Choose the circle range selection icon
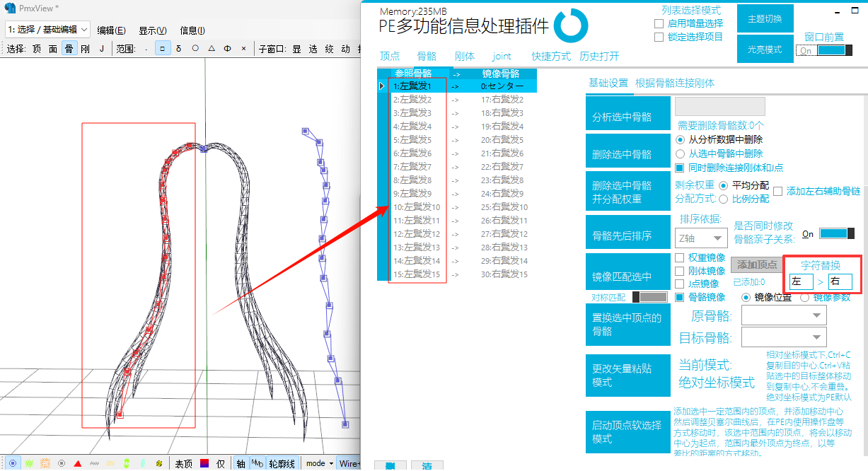The width and height of the screenshot is (868, 471). pos(195,49)
